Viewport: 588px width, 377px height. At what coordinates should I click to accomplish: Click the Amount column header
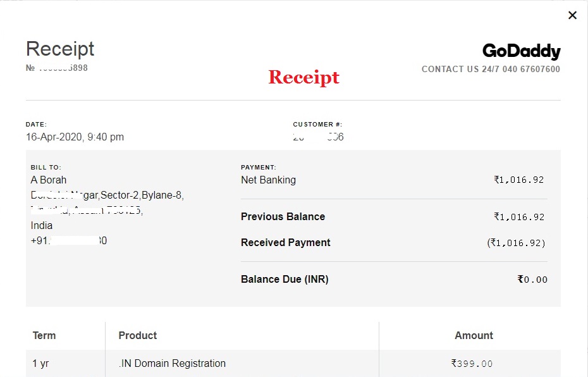[474, 335]
